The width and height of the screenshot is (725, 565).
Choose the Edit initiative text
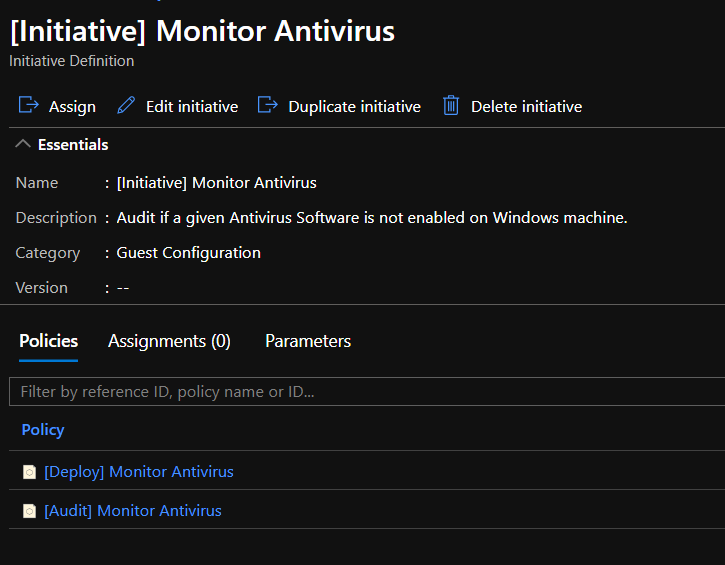[x=192, y=106]
